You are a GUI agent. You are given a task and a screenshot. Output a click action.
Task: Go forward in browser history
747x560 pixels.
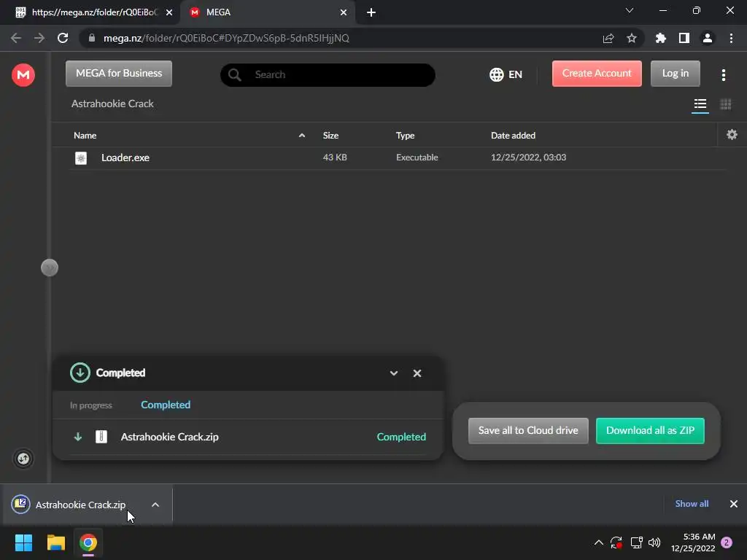pyautogui.click(x=39, y=38)
